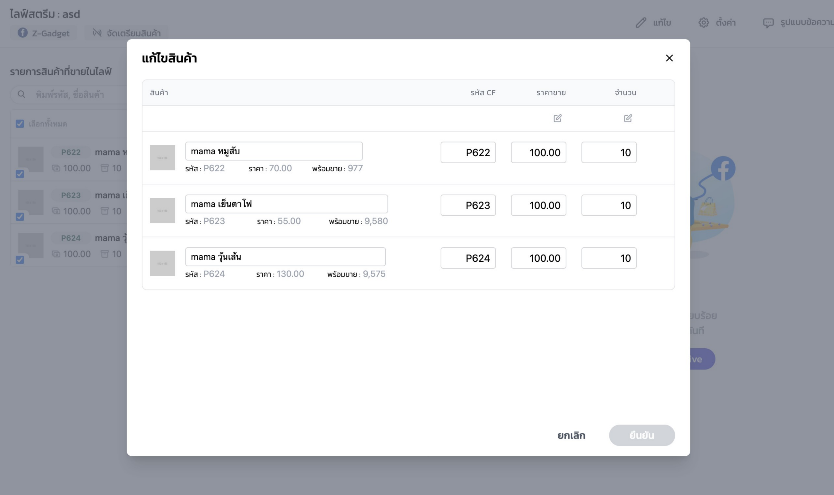The width and height of the screenshot is (834, 495).
Task: Click the pencil แก้ไข icon in header
Action: (x=641, y=22)
